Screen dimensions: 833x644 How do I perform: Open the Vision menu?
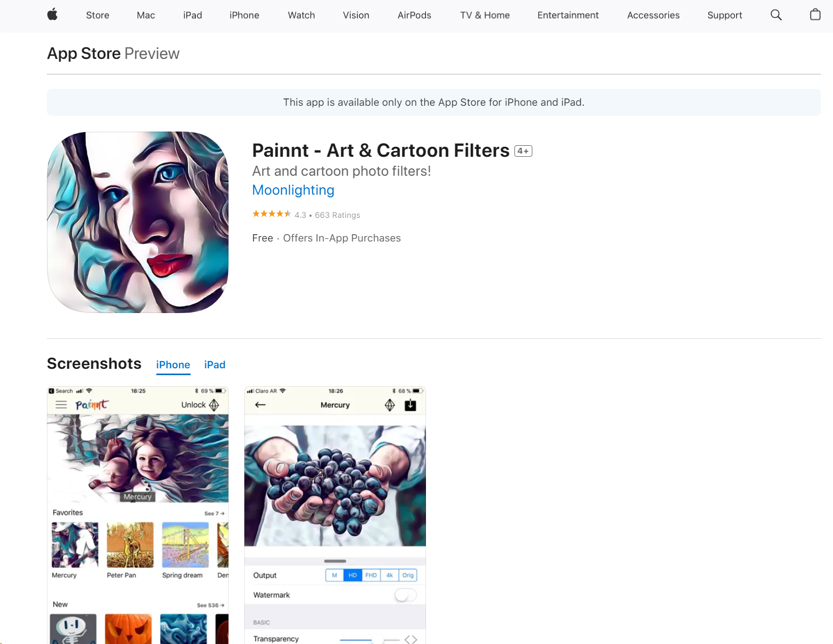(x=356, y=15)
